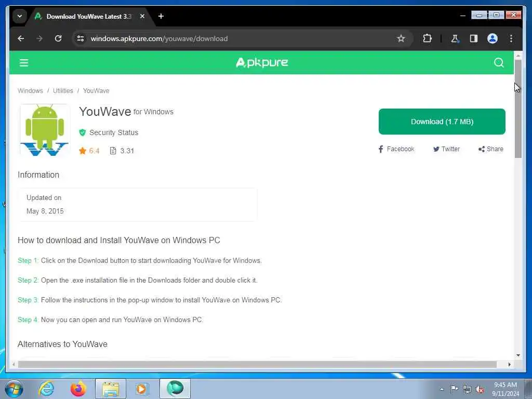The height and width of the screenshot is (399, 532).
Task: Click the vertical scrollbar down arrow
Action: pyautogui.click(x=518, y=355)
